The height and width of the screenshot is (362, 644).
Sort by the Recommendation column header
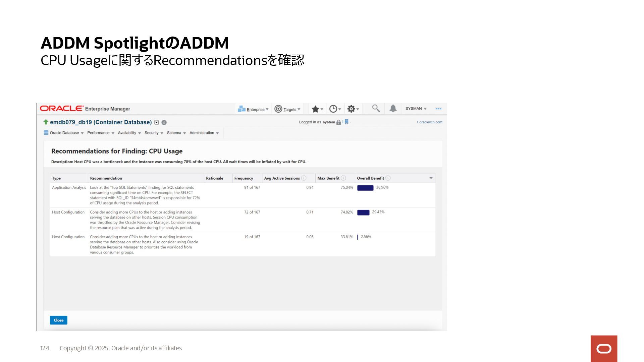tap(146, 178)
